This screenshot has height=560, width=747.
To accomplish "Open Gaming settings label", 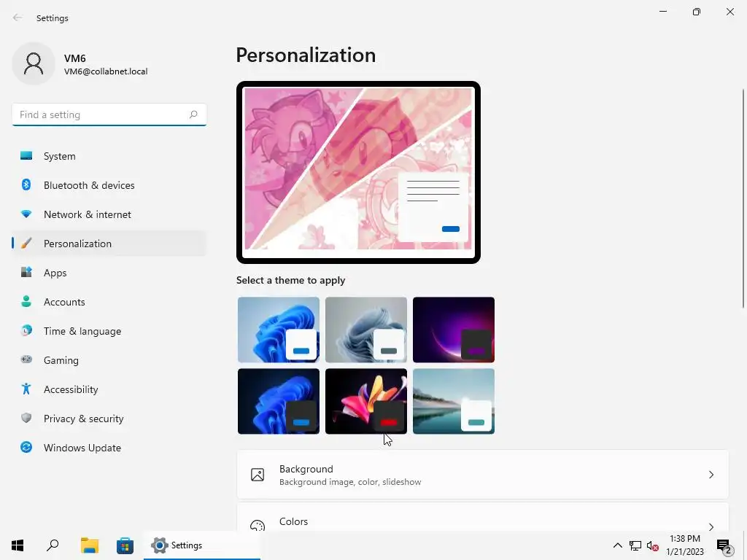I will click(61, 360).
